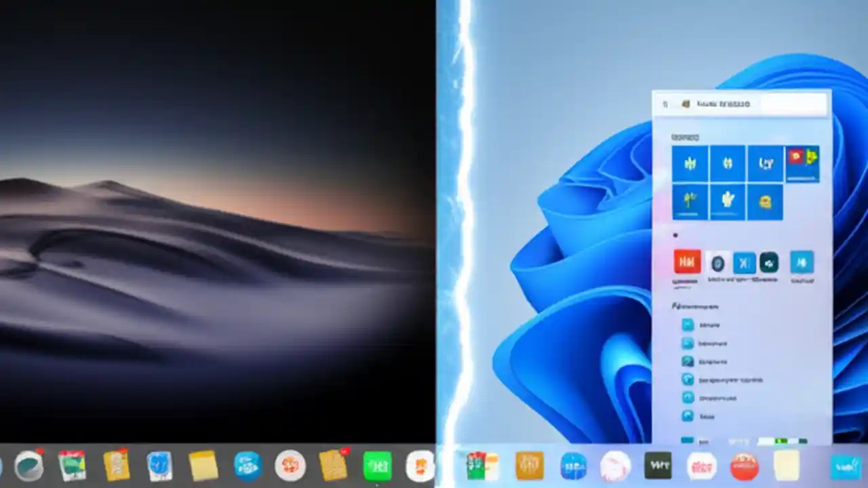Launch the red square app under the tiles
Screen dimensions: 868x488
pos(686,262)
